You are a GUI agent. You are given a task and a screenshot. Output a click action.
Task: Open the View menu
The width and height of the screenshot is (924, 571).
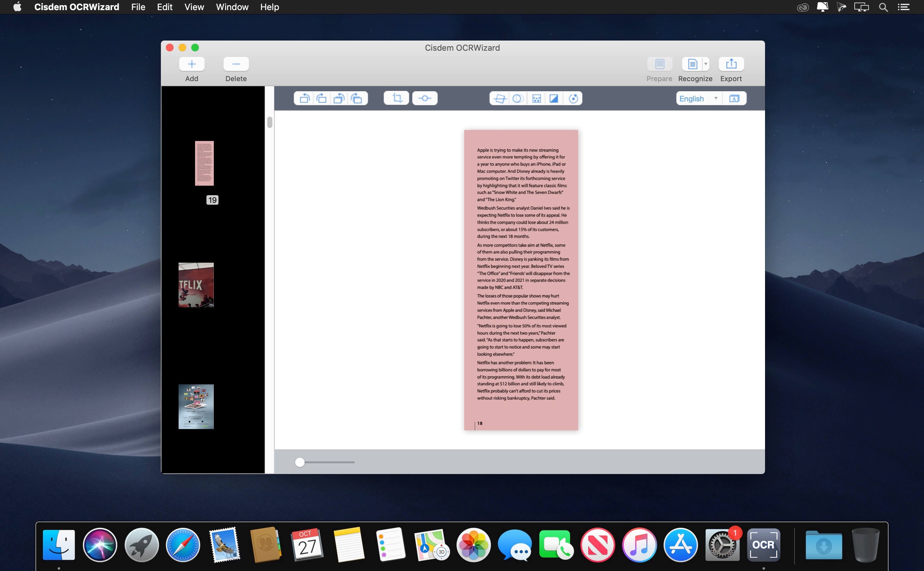tap(194, 7)
